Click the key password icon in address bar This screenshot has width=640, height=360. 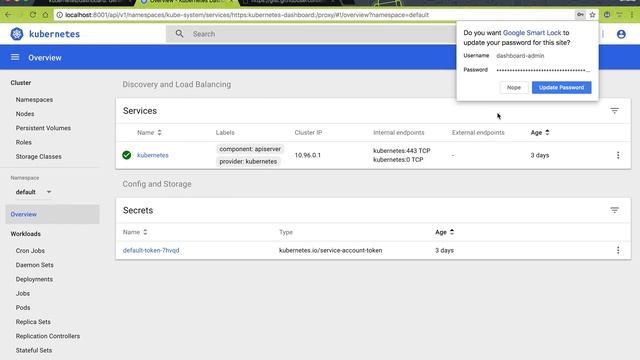point(580,15)
